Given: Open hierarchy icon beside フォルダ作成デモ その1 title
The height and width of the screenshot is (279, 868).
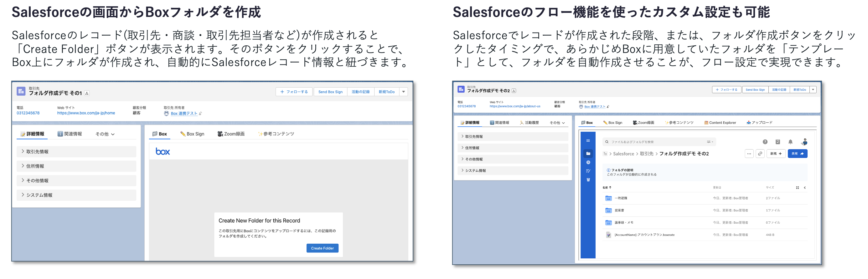Looking at the screenshot, I should [87, 93].
